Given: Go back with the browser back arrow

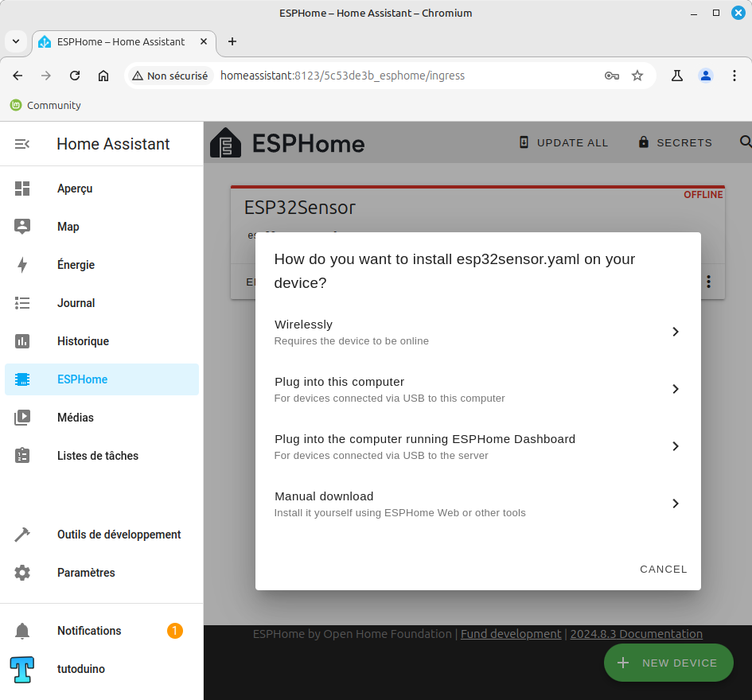Looking at the screenshot, I should click(x=18, y=76).
